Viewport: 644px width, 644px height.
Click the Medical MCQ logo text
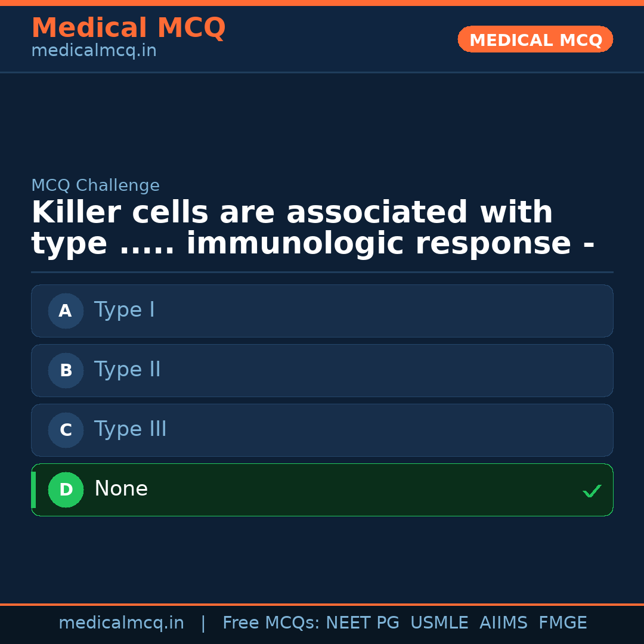point(128,28)
